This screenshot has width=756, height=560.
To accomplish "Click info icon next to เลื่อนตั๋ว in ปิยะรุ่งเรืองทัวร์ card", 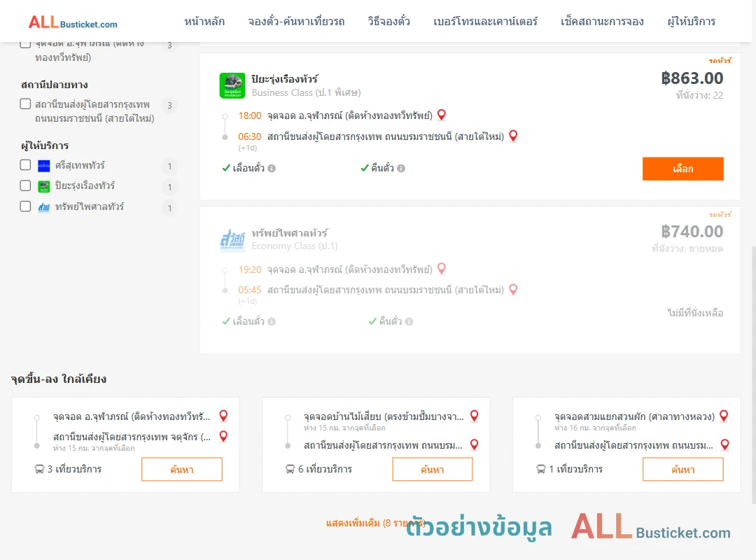I will tap(272, 168).
